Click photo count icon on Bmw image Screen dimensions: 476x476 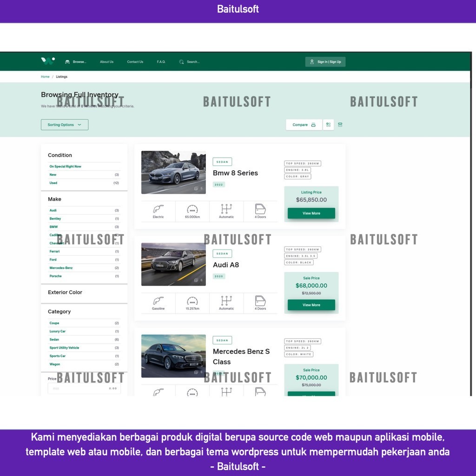tap(196, 189)
